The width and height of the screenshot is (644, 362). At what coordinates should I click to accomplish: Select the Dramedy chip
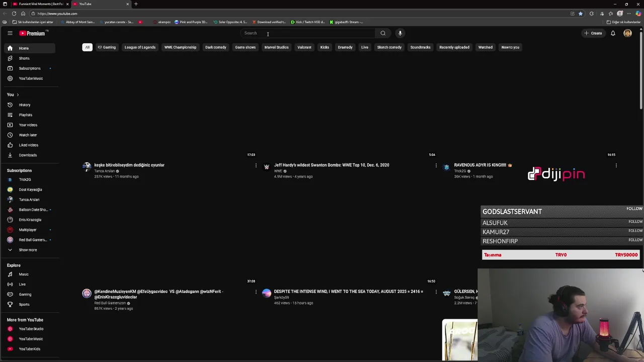[x=345, y=47]
